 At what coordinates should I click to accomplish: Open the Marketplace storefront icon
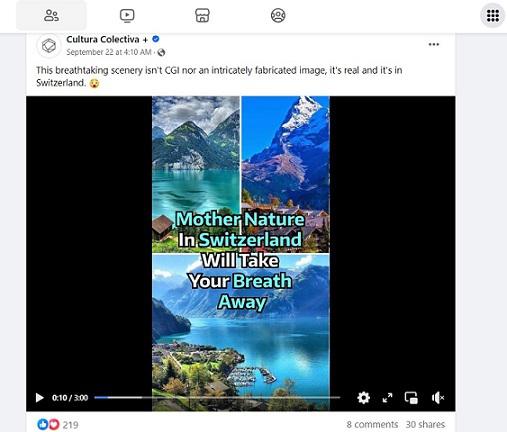pos(202,15)
